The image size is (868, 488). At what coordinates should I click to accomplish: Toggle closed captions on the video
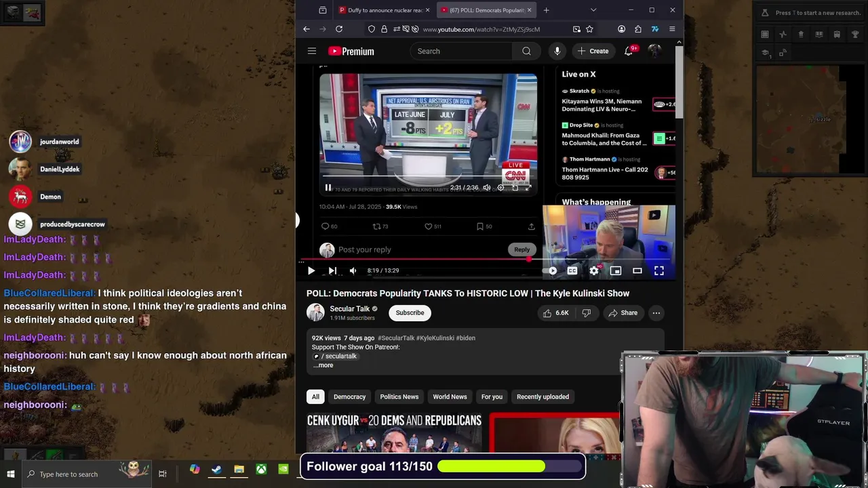tap(572, 270)
